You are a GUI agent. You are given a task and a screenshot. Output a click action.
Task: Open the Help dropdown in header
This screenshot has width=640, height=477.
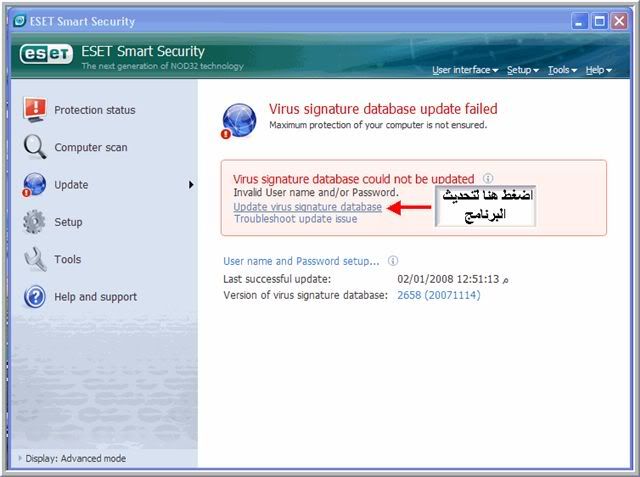(598, 70)
